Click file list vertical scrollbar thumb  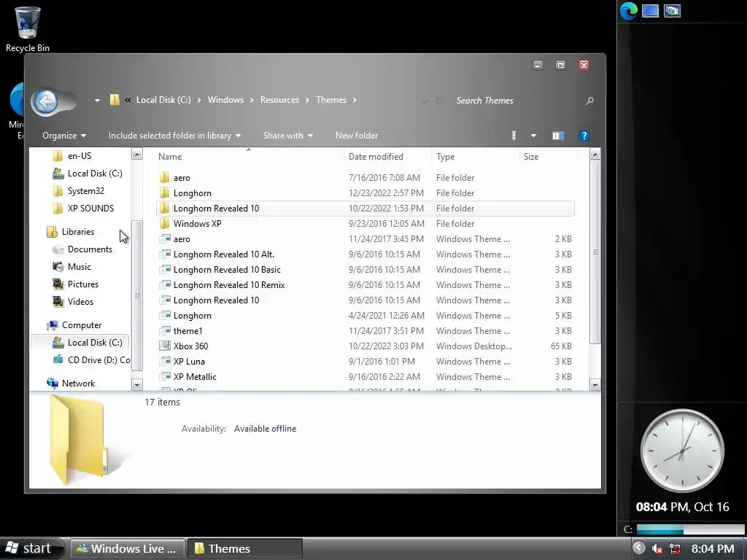click(x=595, y=252)
